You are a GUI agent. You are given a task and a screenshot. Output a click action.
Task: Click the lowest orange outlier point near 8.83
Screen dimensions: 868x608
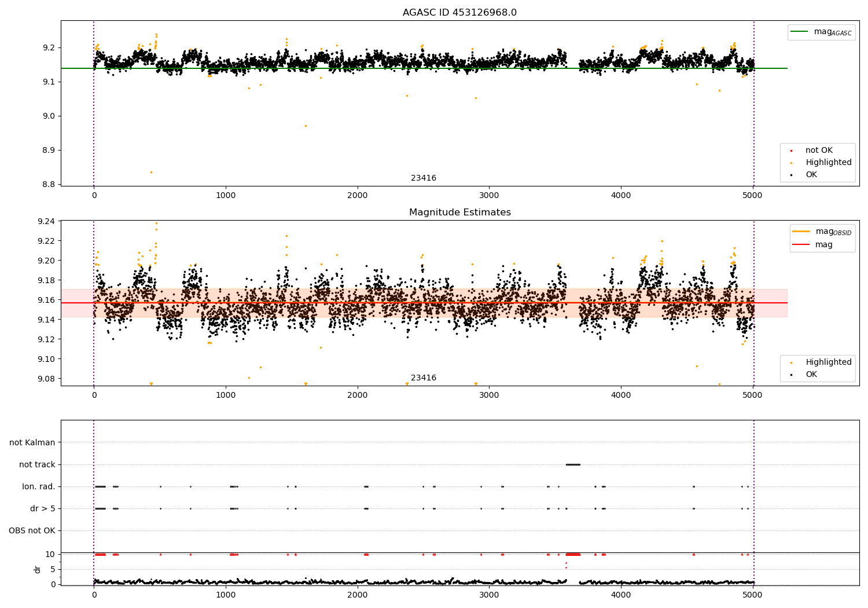[151, 172]
